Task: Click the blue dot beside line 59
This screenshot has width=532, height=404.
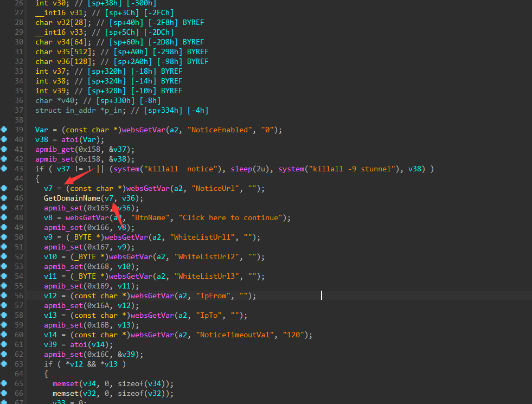Action: [x=4, y=325]
